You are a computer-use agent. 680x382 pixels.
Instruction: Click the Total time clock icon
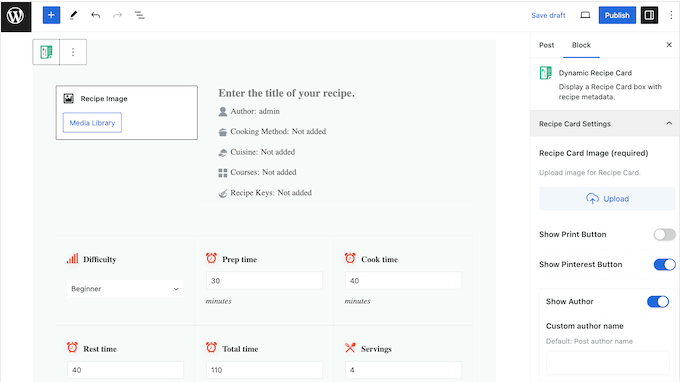pyautogui.click(x=211, y=347)
